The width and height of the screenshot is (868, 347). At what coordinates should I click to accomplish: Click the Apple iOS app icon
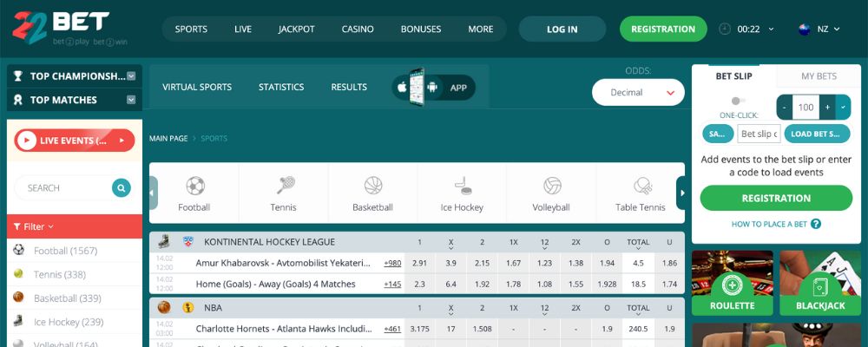point(402,88)
